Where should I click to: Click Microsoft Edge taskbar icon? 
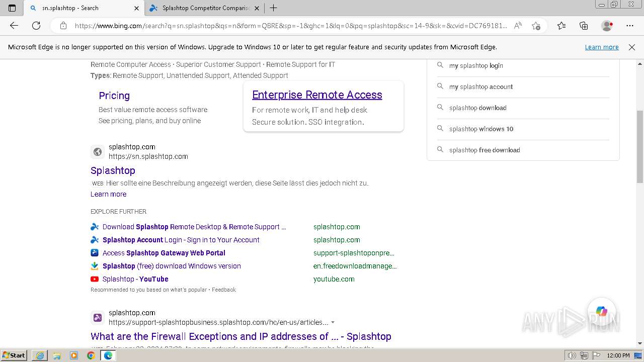click(x=108, y=355)
